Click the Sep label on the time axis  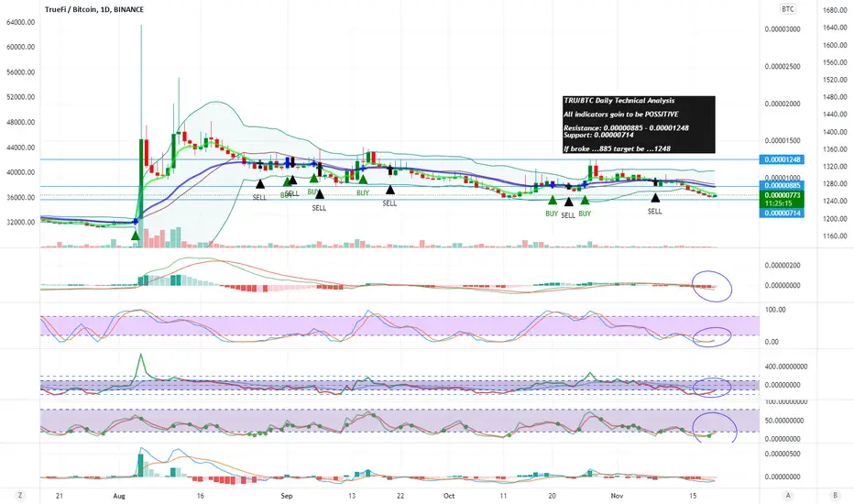pyautogui.click(x=287, y=496)
